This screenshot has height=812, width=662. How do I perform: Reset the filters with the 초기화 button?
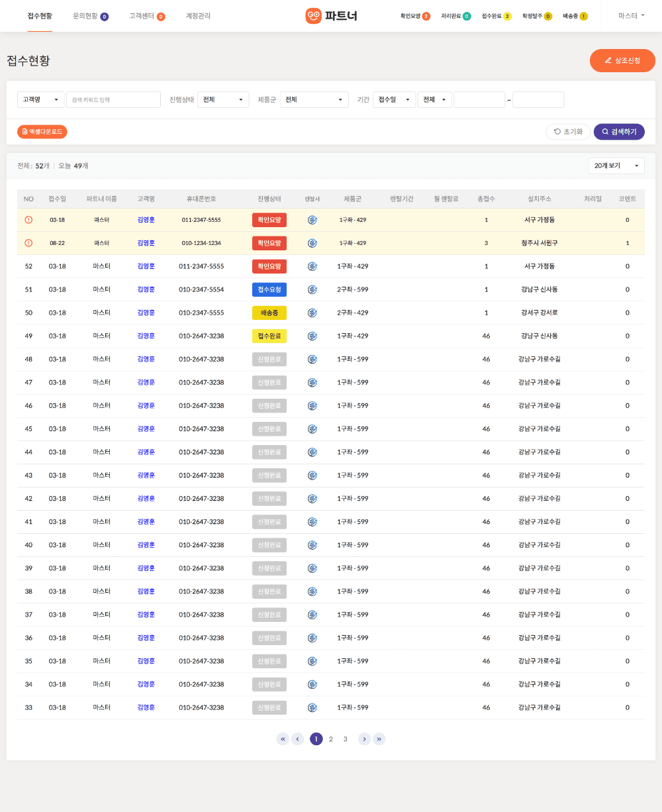[568, 132]
